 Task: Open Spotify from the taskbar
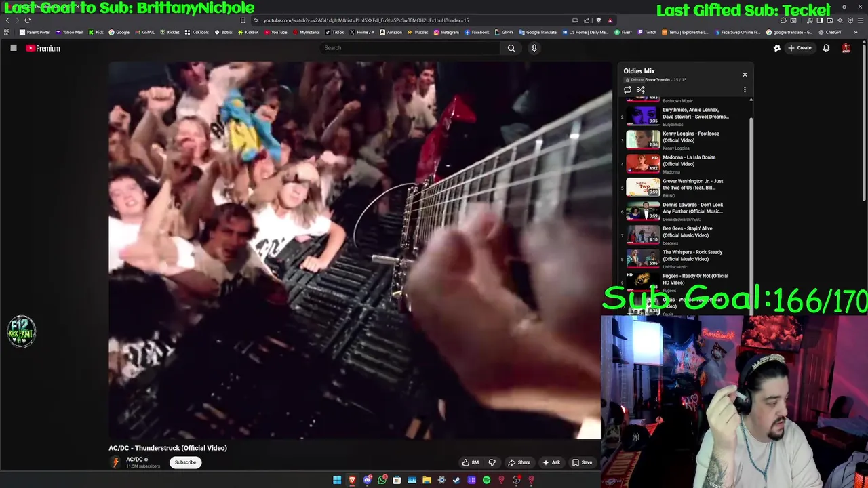click(x=486, y=481)
